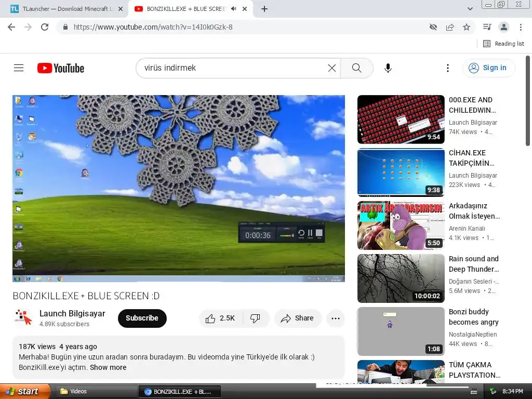Open Arkadaşınız Olmak İsteyen title link
Screen dimensions: 532x399
point(474,211)
